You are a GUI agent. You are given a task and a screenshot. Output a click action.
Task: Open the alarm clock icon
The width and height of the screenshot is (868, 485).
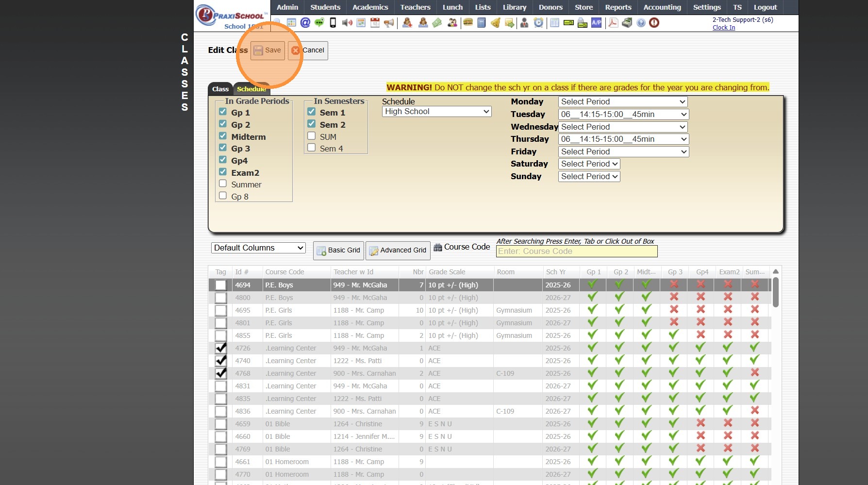(x=539, y=22)
